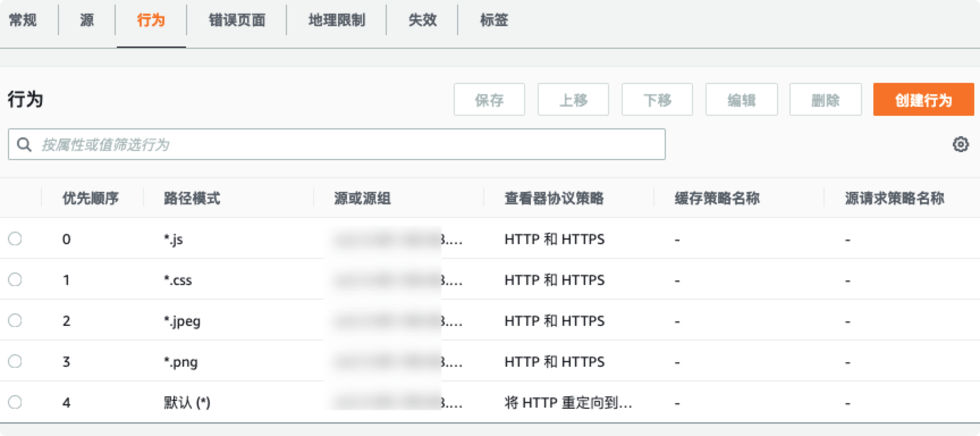The image size is (980, 436).
Task: Switch to the 常规 tab
Action: coord(23,20)
